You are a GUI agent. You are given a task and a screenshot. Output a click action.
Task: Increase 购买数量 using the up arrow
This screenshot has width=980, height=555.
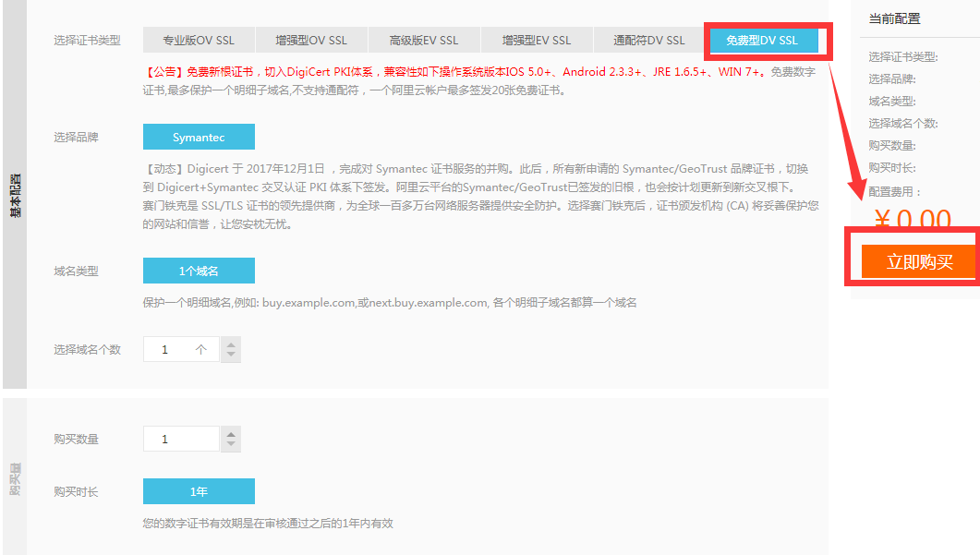pyautogui.click(x=231, y=433)
